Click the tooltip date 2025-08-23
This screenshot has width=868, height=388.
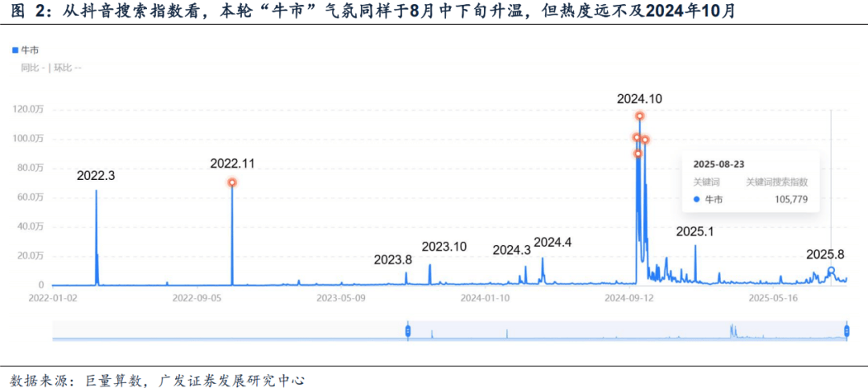pos(717,164)
